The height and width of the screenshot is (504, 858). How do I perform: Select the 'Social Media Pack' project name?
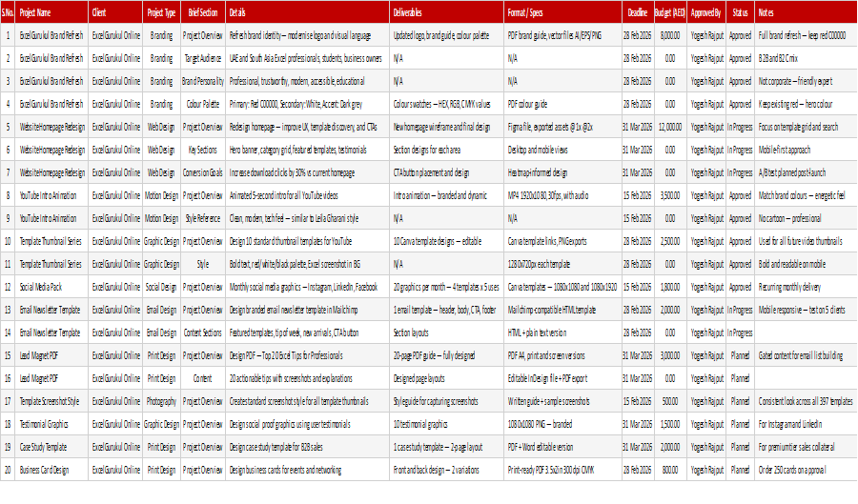51,287
